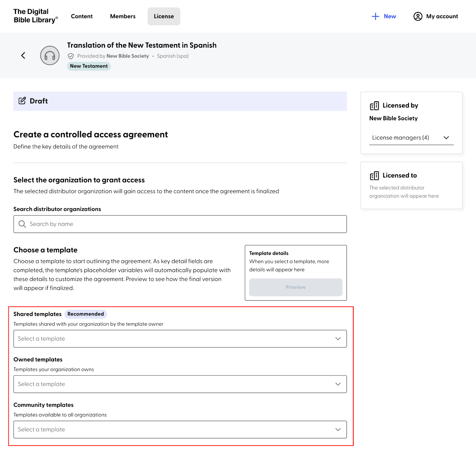Select the License tab

[164, 16]
